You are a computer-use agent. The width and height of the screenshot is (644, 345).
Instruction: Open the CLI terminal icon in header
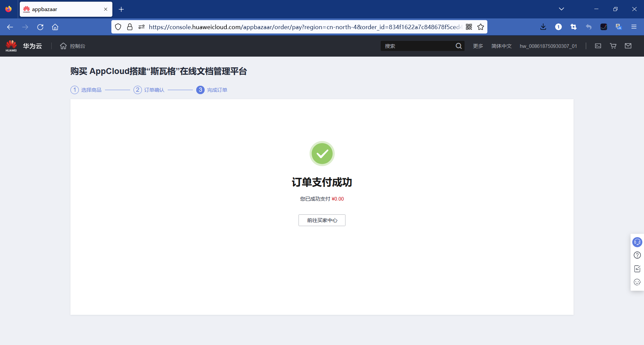coord(598,46)
